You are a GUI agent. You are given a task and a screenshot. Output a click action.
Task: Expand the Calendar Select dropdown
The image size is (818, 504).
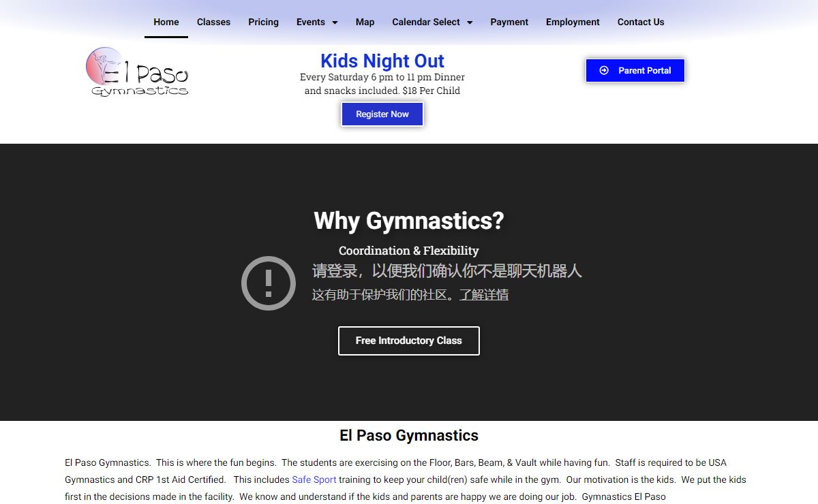pos(432,22)
